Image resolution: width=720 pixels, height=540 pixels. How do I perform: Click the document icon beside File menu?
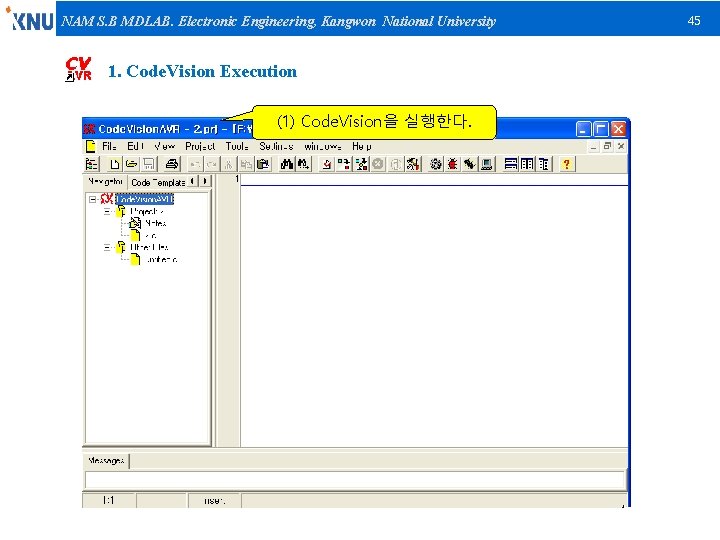click(91, 146)
